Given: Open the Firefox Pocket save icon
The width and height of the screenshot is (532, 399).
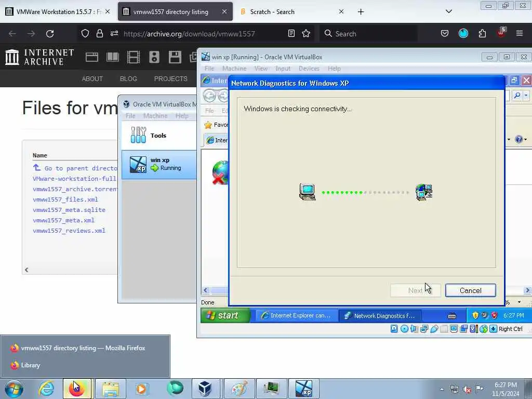Looking at the screenshot, I should click(445, 33).
